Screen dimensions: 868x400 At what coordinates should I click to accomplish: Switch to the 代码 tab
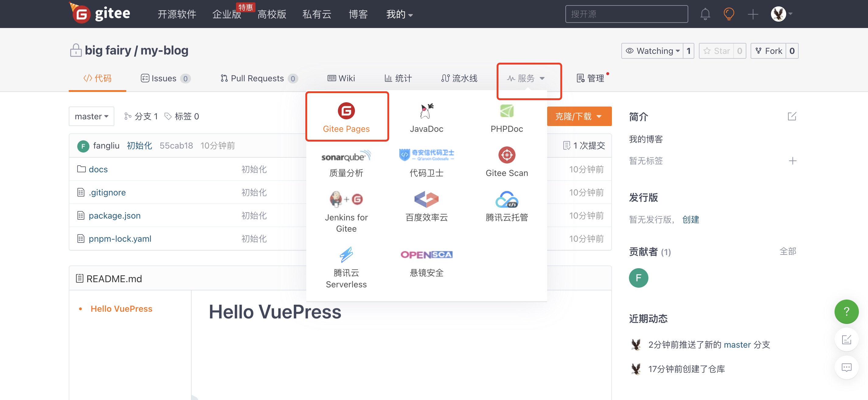97,79
